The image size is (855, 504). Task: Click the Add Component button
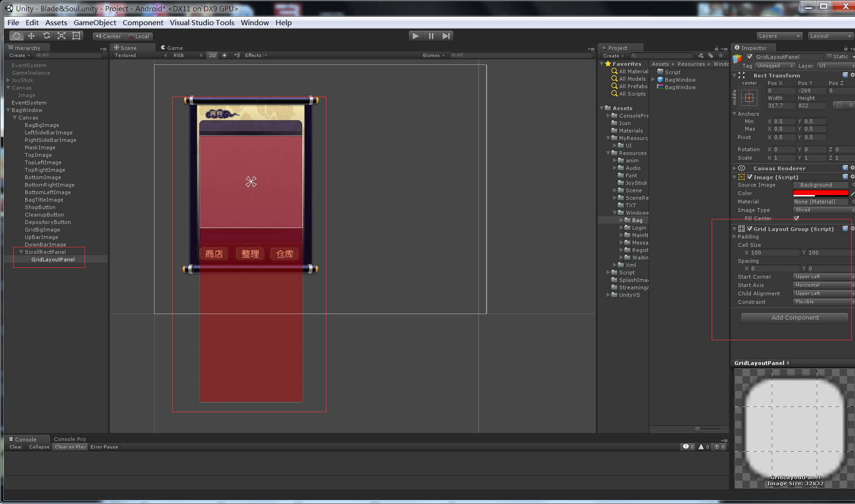(x=794, y=317)
